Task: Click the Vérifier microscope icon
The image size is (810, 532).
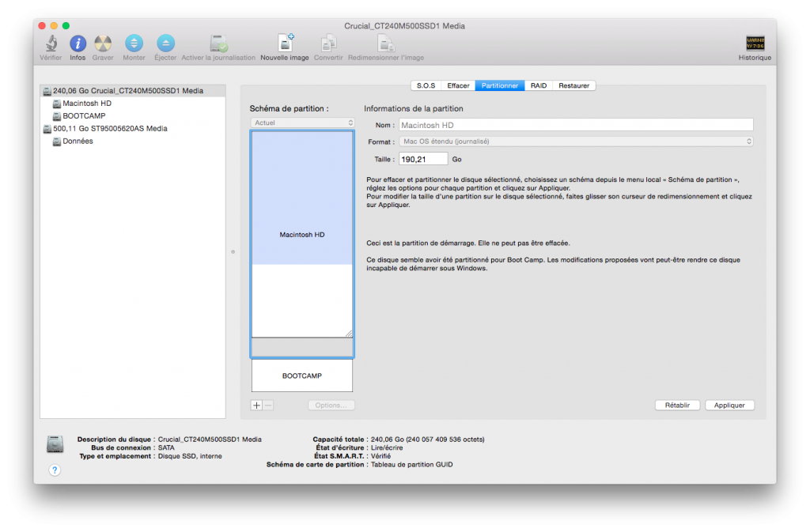Action: click(51, 43)
